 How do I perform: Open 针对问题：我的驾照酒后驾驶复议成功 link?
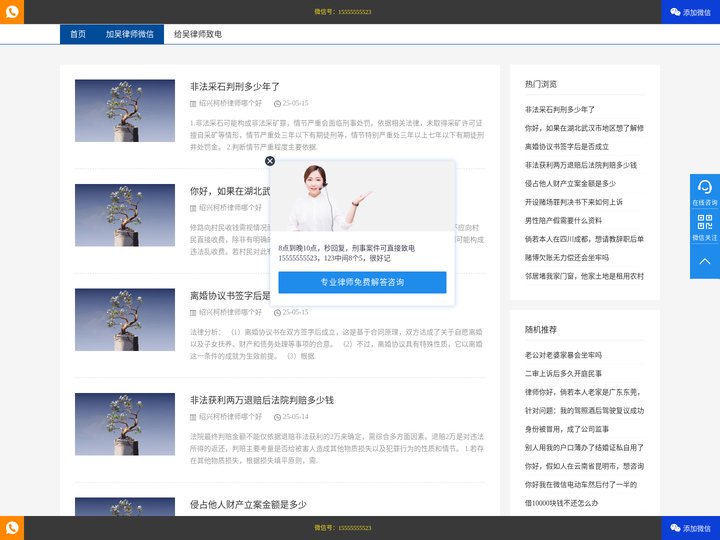(584, 411)
